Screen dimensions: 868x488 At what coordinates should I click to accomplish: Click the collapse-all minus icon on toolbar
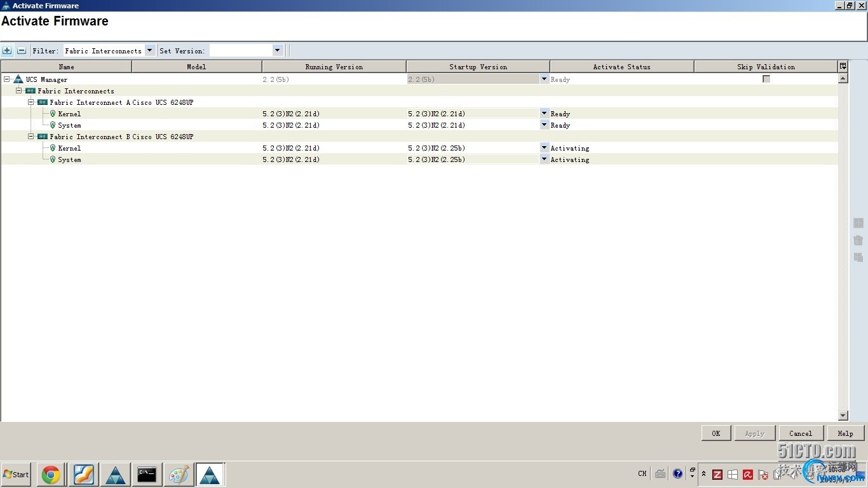[x=21, y=50]
